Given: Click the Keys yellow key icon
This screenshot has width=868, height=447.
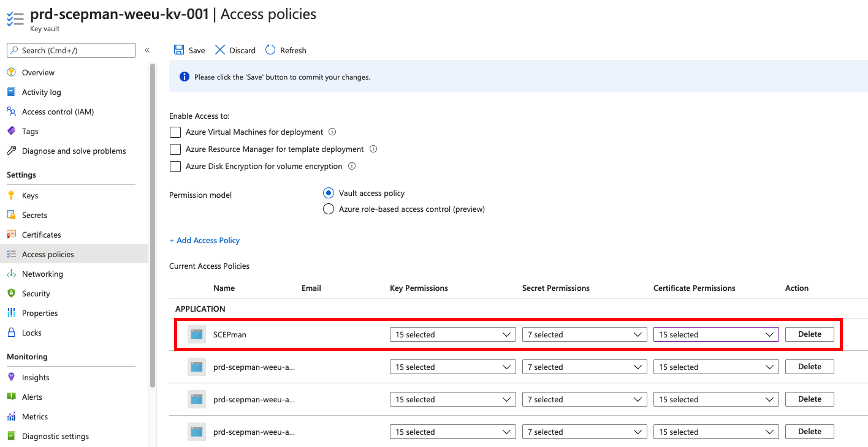Looking at the screenshot, I should pyautogui.click(x=11, y=195).
